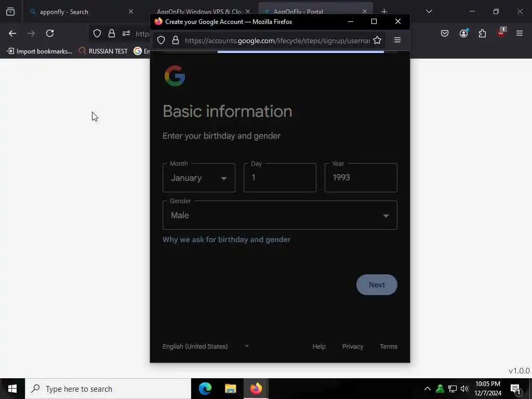Click the Year input field
Viewport: 532px width, 399px height.
pos(361,178)
